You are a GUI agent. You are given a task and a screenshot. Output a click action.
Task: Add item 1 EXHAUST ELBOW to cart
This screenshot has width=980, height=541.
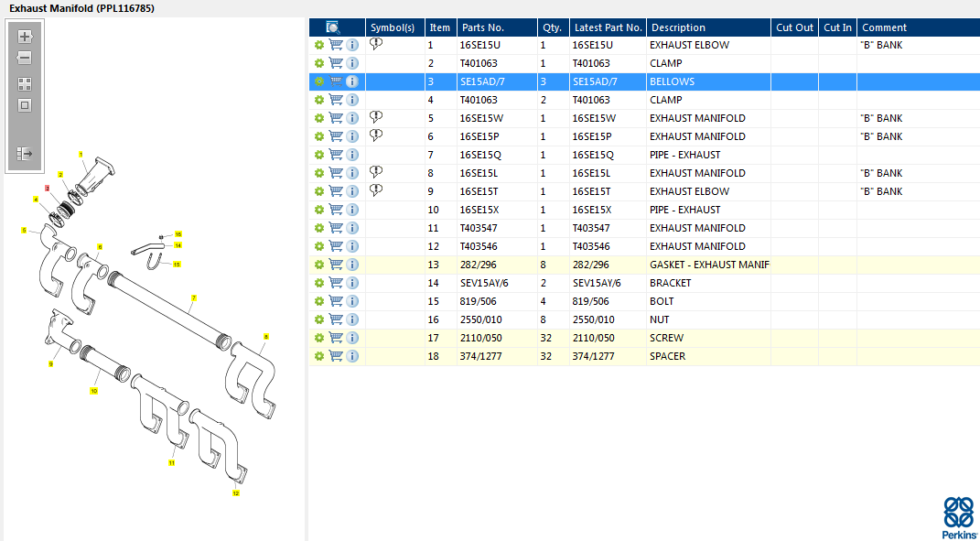tap(336, 45)
